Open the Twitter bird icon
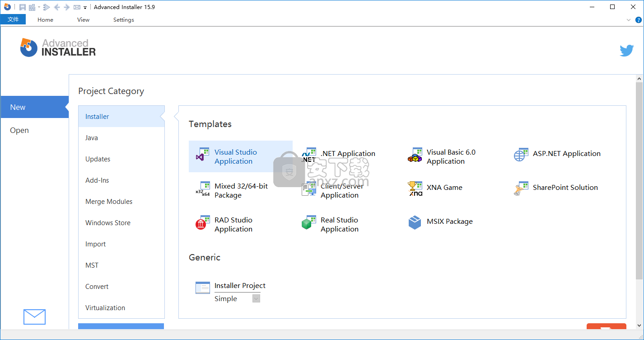644x340 pixels. click(626, 51)
